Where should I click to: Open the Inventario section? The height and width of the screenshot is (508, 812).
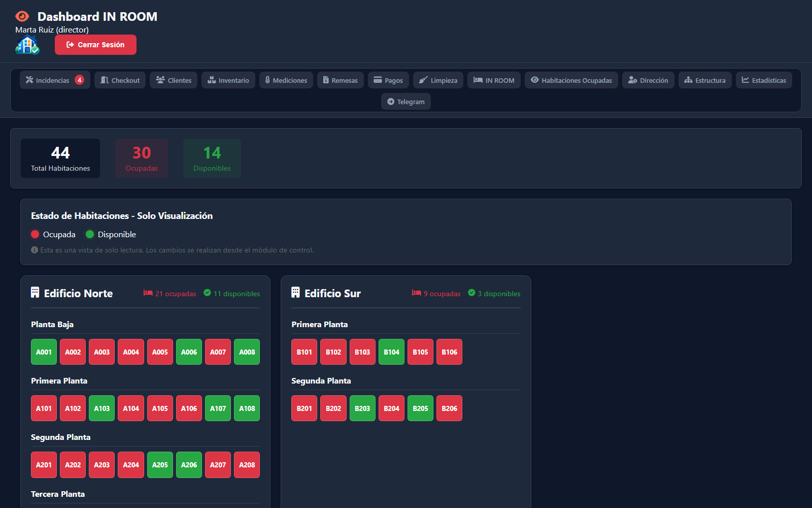coord(228,80)
